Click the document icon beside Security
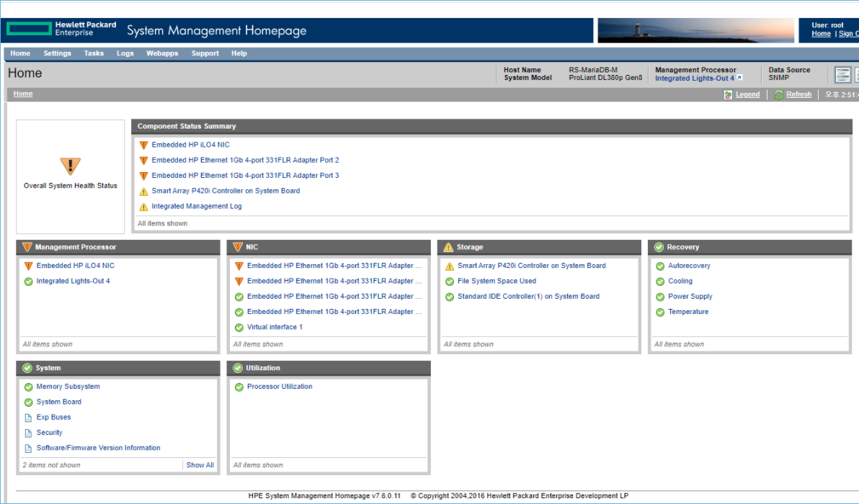859x504 pixels. (29, 433)
